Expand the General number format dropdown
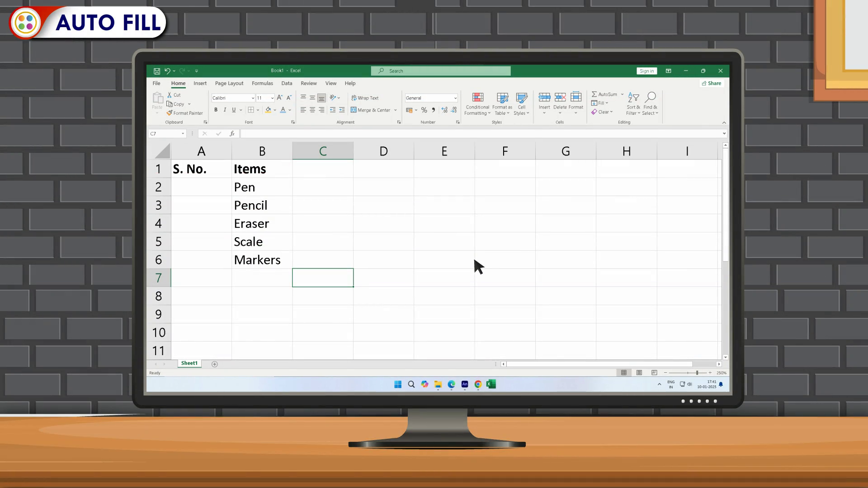Image resolution: width=868 pixels, height=488 pixels. pos(455,98)
